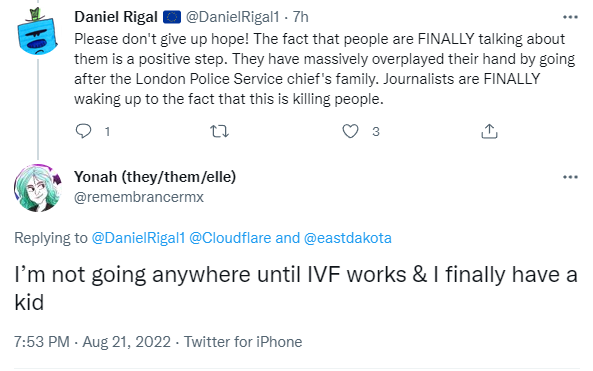
Task: Retweet Daniel Rigal's tweet
Action: (219, 131)
